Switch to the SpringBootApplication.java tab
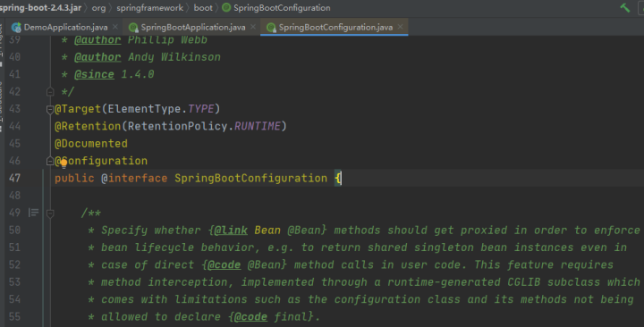 pos(193,28)
